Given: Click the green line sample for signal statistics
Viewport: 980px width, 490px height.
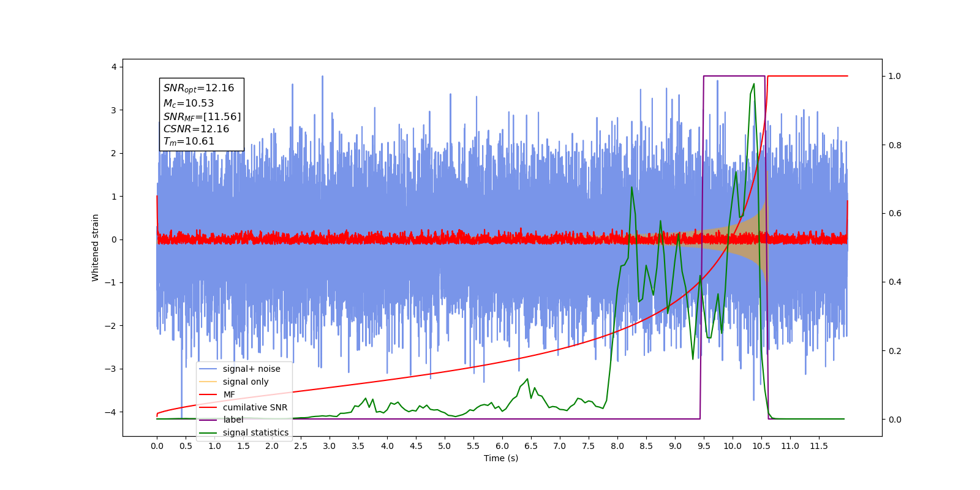Looking at the screenshot, I should (x=208, y=432).
